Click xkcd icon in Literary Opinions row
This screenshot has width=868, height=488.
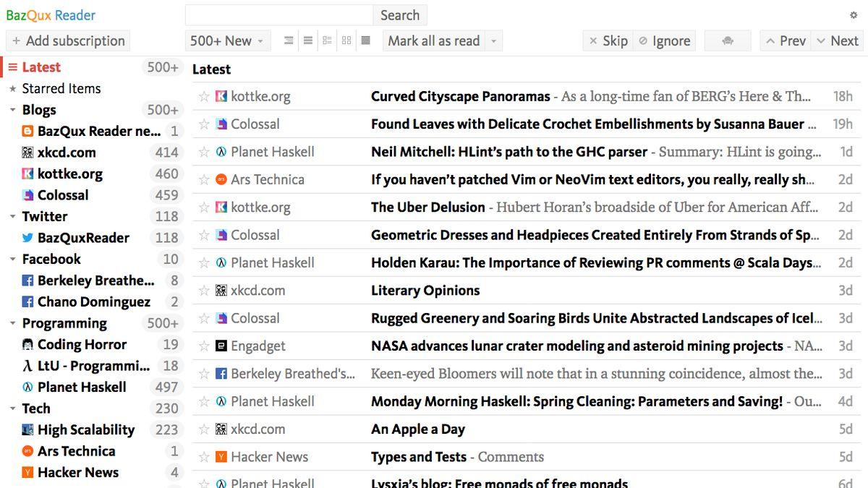[x=221, y=291]
